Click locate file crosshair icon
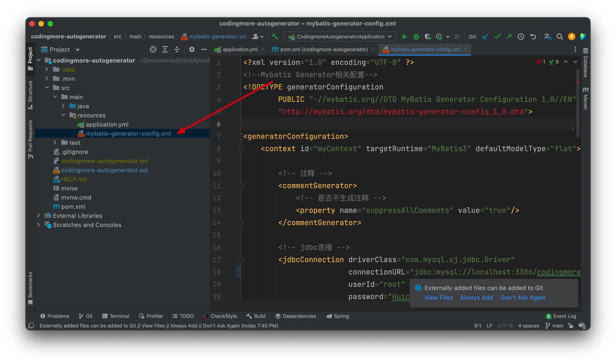616x364 pixels. [153, 50]
